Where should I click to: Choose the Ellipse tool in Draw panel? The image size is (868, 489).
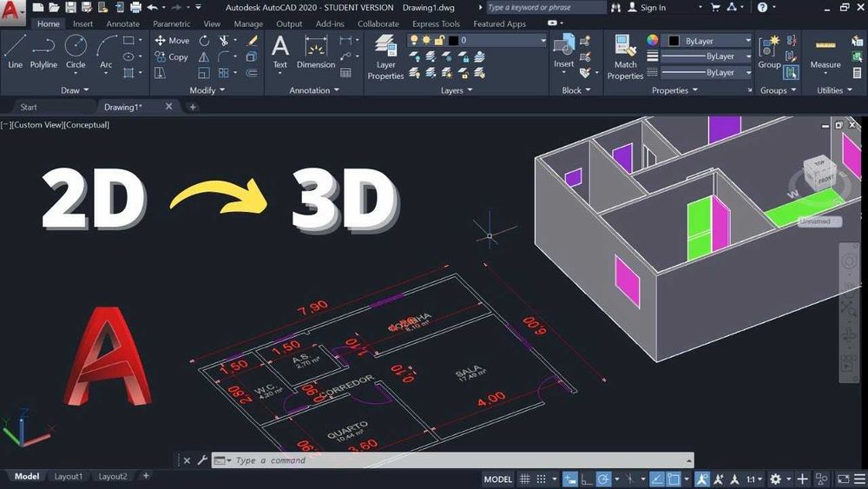pyautogui.click(x=128, y=56)
